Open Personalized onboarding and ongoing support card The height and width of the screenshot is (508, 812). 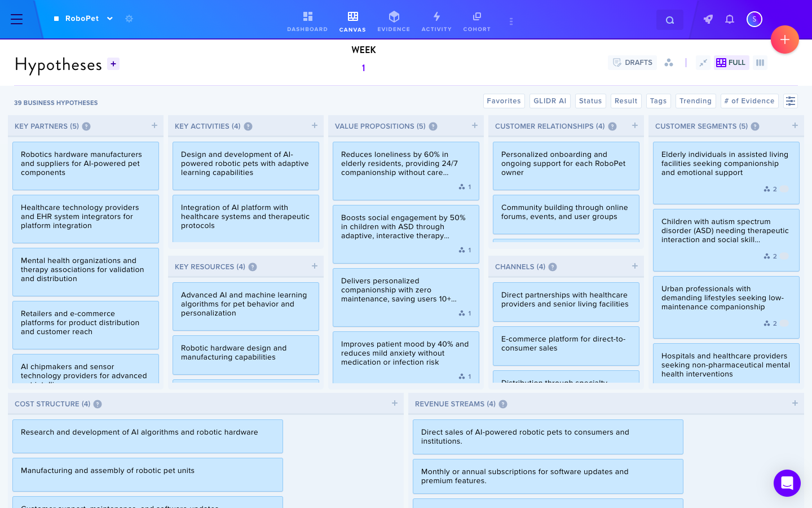(x=566, y=166)
